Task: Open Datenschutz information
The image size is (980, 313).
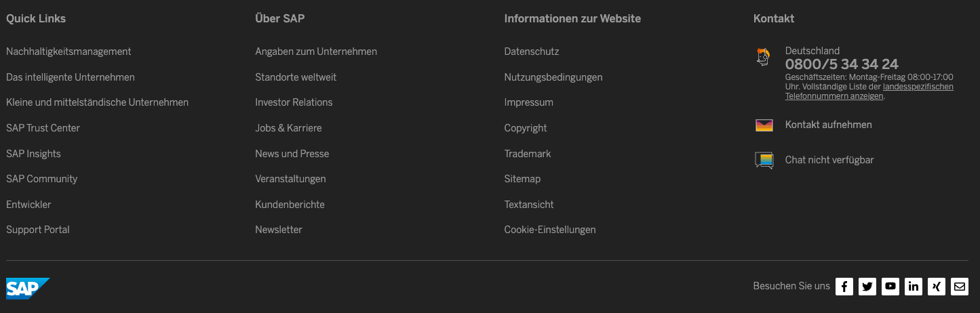Action: 532,51
